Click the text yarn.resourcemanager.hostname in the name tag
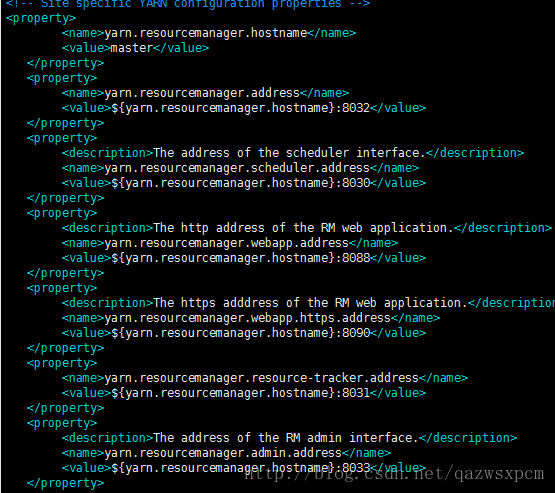The width and height of the screenshot is (555, 493). click(x=206, y=33)
